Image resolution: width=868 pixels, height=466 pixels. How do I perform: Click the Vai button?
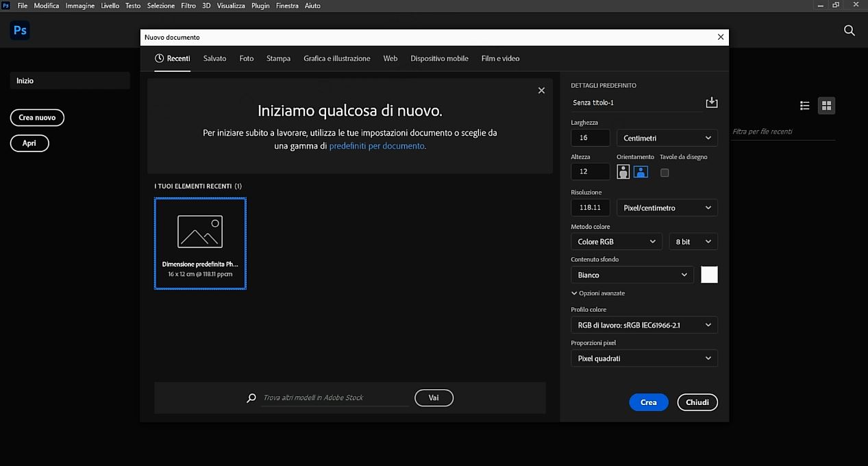tap(434, 397)
